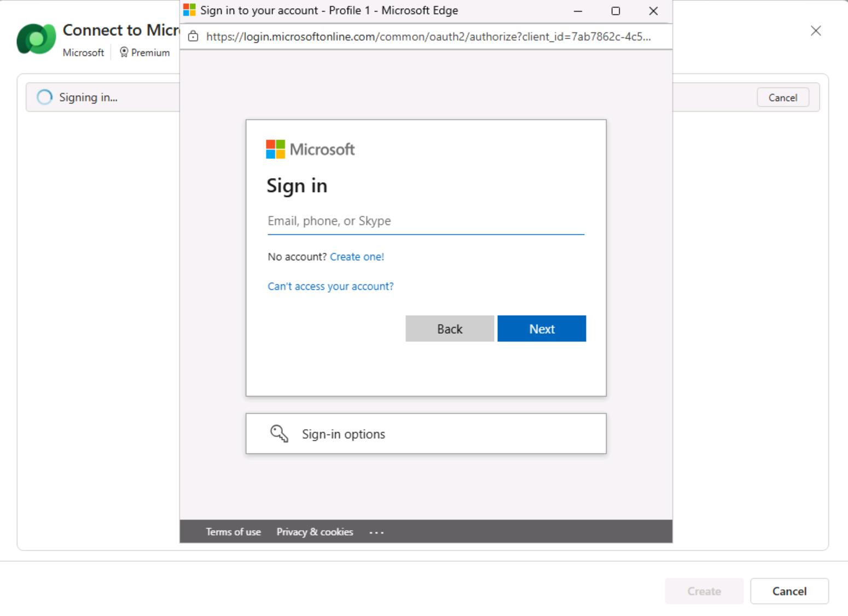Select the URL in the address bar
This screenshot has width=848, height=616.
pyautogui.click(x=428, y=37)
